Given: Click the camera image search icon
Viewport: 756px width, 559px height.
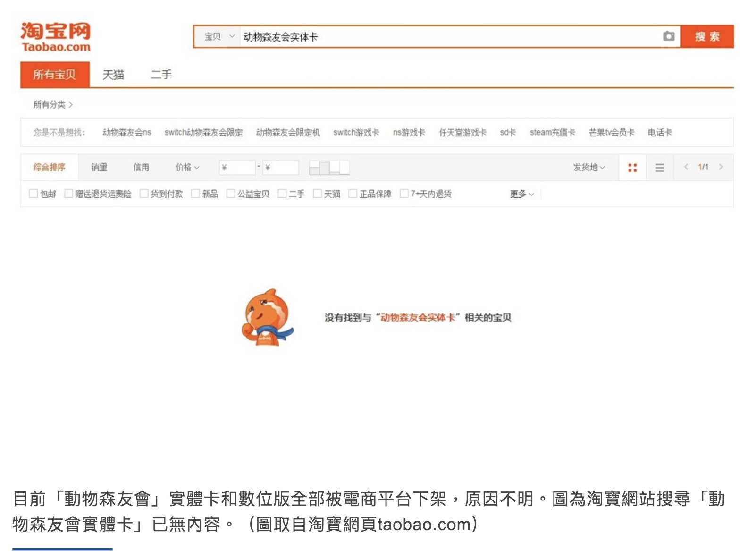Looking at the screenshot, I should (x=668, y=36).
